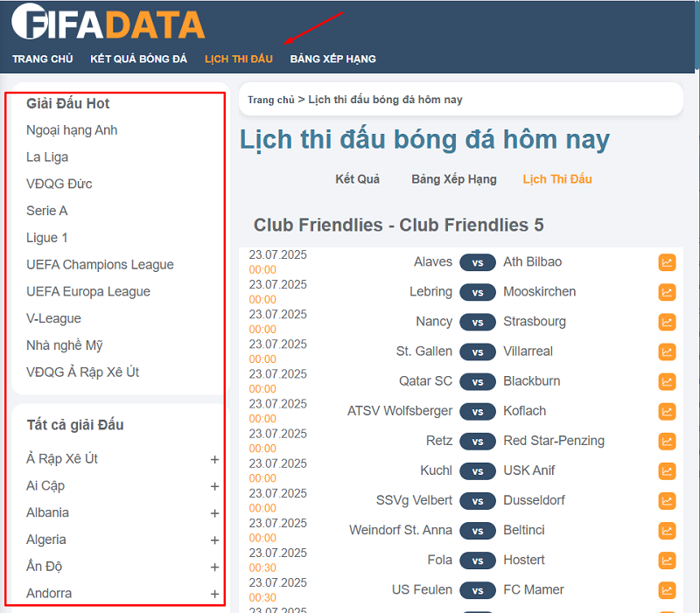Go to TRANG CHỦ in top navigation
This screenshot has height=613, width=700.
point(42,59)
